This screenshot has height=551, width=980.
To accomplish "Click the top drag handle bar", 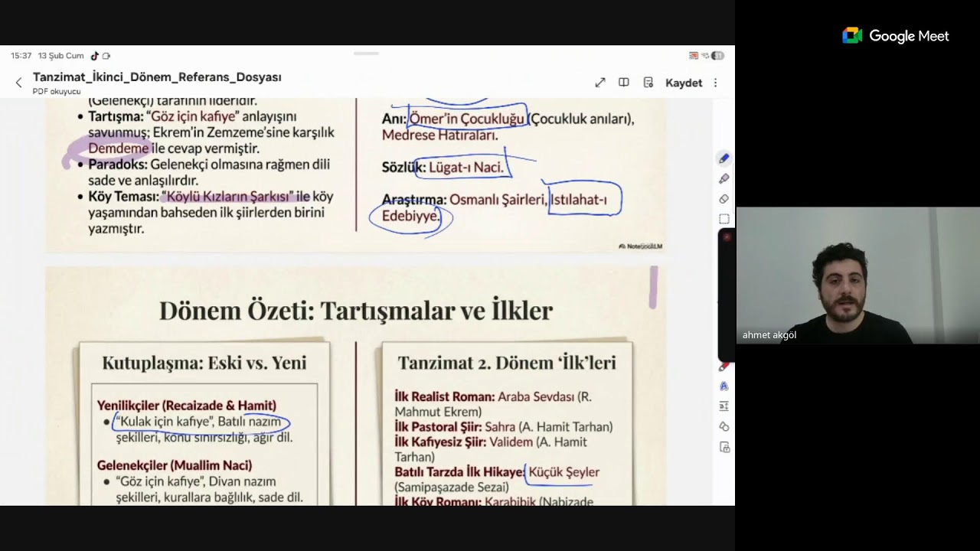I will (366, 54).
